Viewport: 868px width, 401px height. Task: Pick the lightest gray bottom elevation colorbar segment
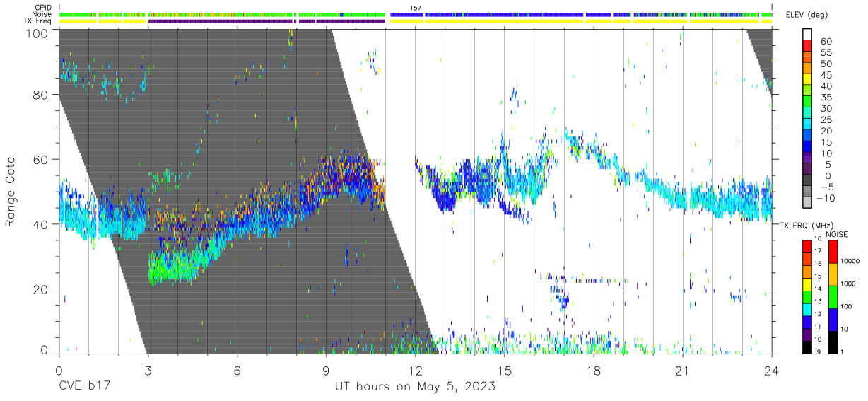[x=807, y=204]
